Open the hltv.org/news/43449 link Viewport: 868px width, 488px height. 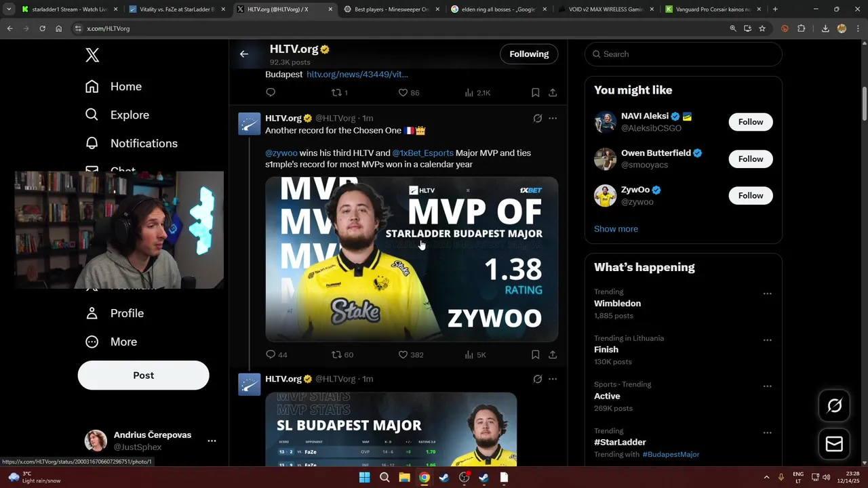(357, 74)
